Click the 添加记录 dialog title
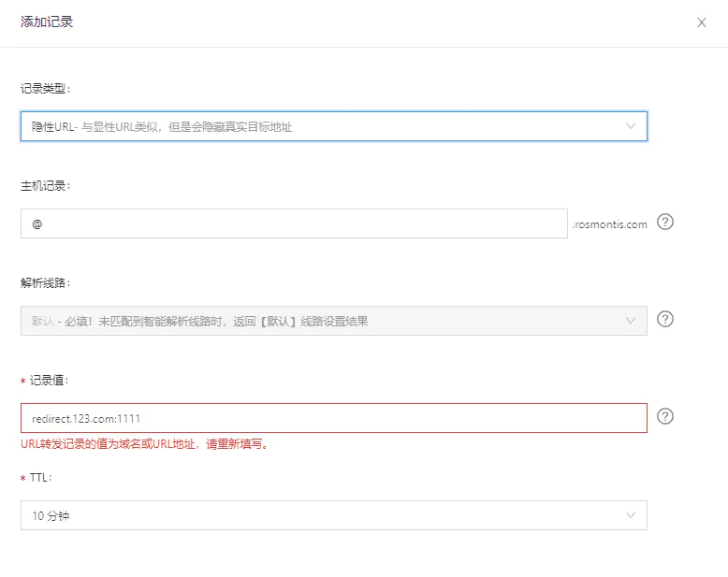 tap(47, 22)
